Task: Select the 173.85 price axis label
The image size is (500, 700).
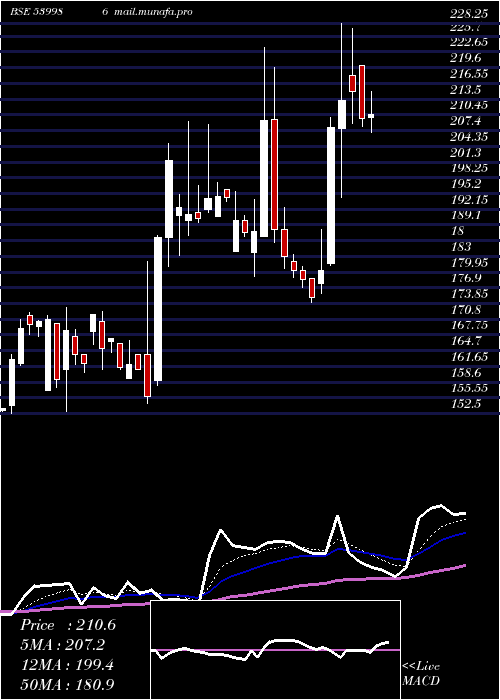Action: 469,294
